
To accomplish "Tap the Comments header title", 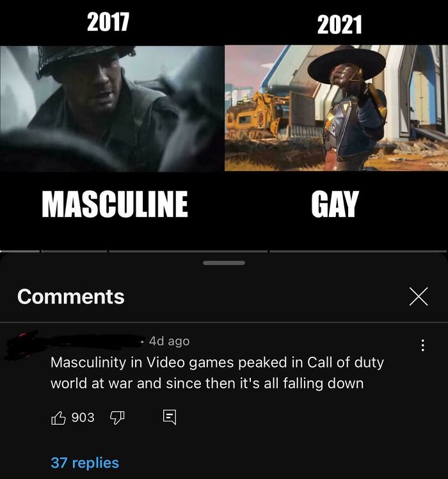I will pos(71,296).
